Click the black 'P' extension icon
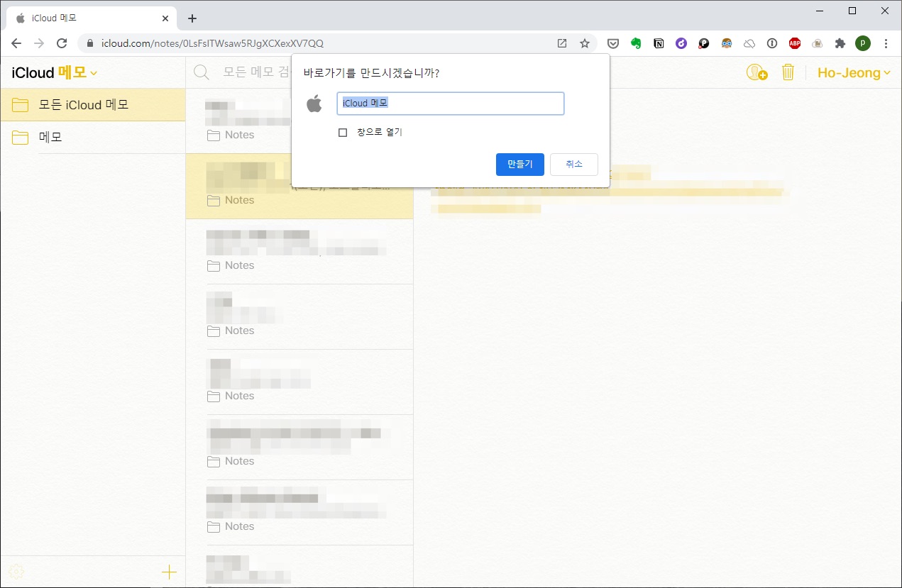Image resolution: width=902 pixels, height=588 pixels. pyautogui.click(x=704, y=43)
